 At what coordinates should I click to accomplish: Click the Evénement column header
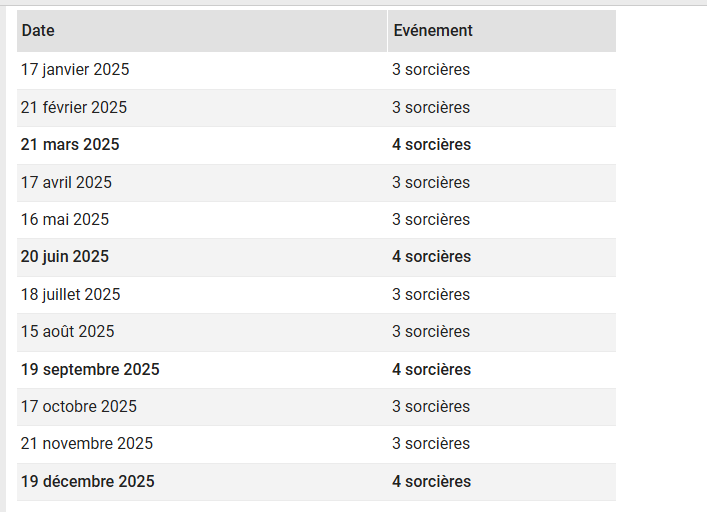[x=432, y=31]
